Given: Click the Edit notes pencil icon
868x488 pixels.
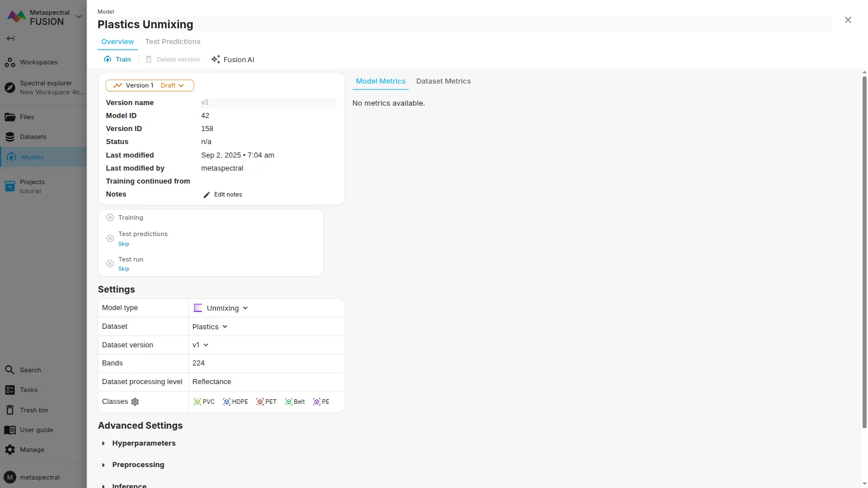Looking at the screenshot, I should tap(207, 195).
